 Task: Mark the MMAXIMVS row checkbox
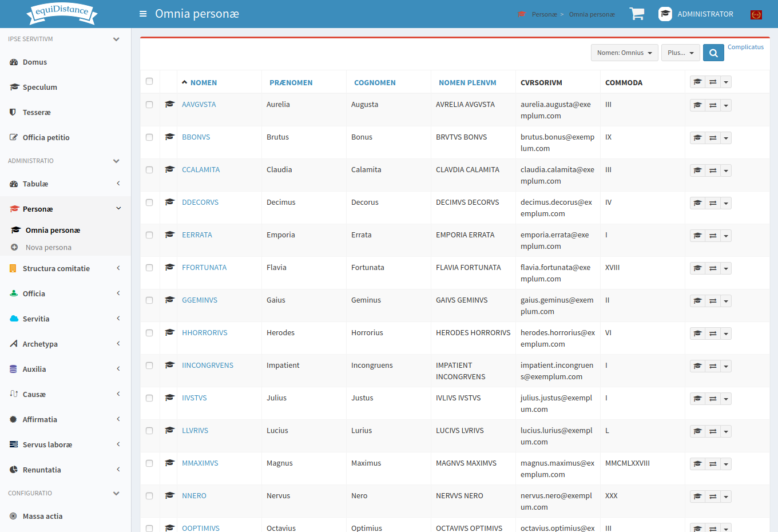(x=149, y=463)
